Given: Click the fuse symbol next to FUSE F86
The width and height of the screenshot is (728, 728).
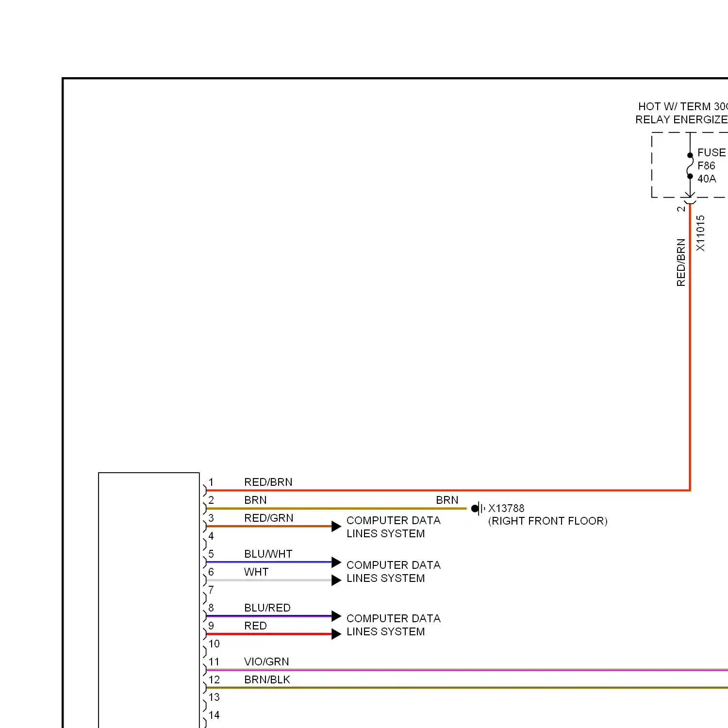Looking at the screenshot, I should tap(690, 166).
